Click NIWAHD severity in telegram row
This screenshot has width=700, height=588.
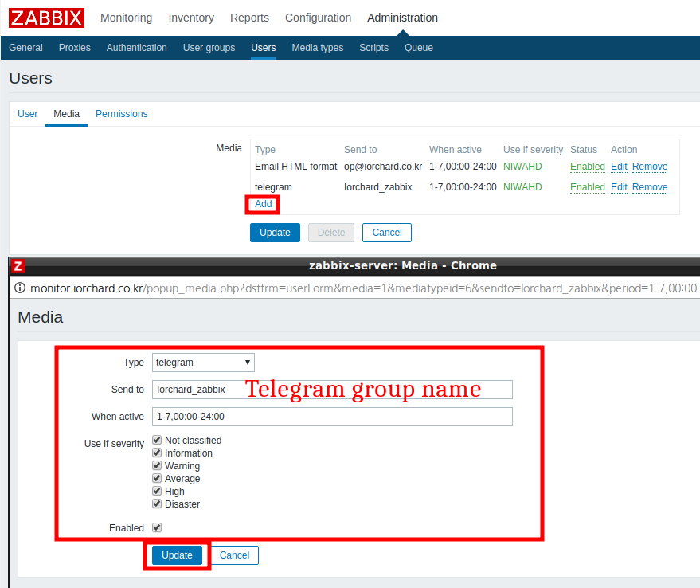point(522,187)
